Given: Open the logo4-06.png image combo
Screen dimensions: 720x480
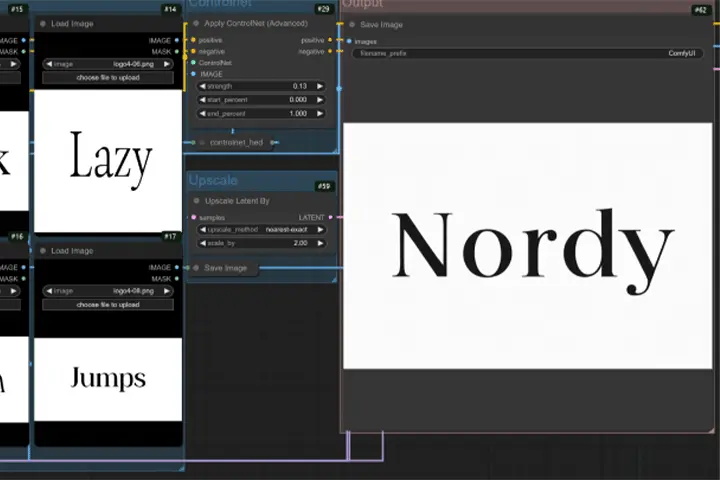Looking at the screenshot, I should pos(108,64).
